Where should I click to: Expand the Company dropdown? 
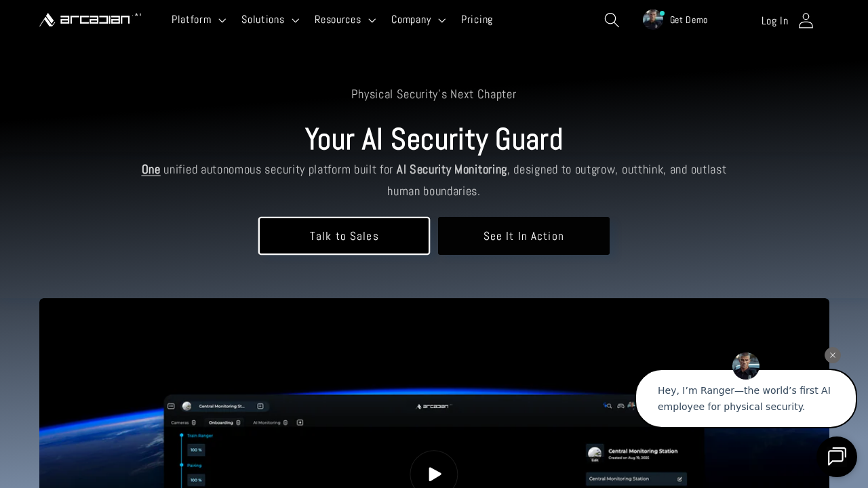[x=418, y=20]
